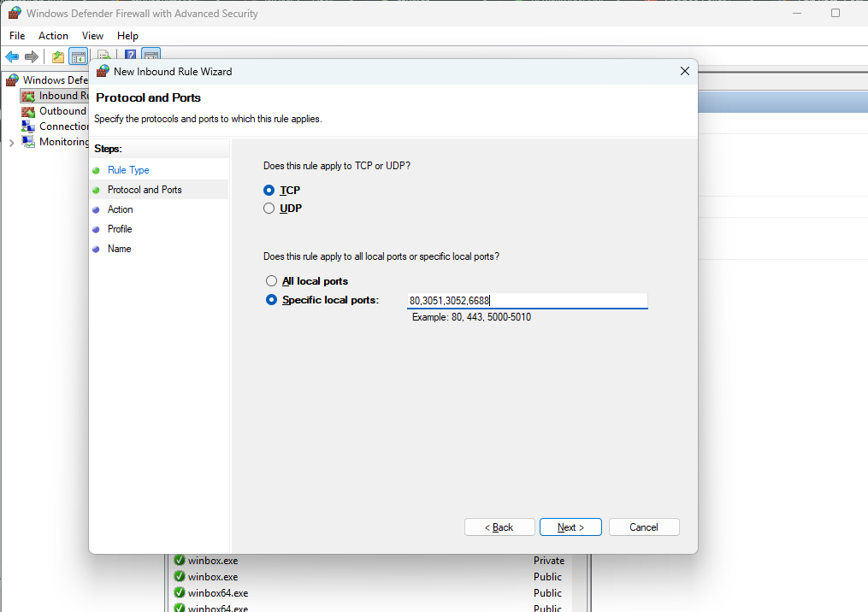This screenshot has width=868, height=612.
Task: Click green bullet next to Rule Type step
Action: coord(97,170)
